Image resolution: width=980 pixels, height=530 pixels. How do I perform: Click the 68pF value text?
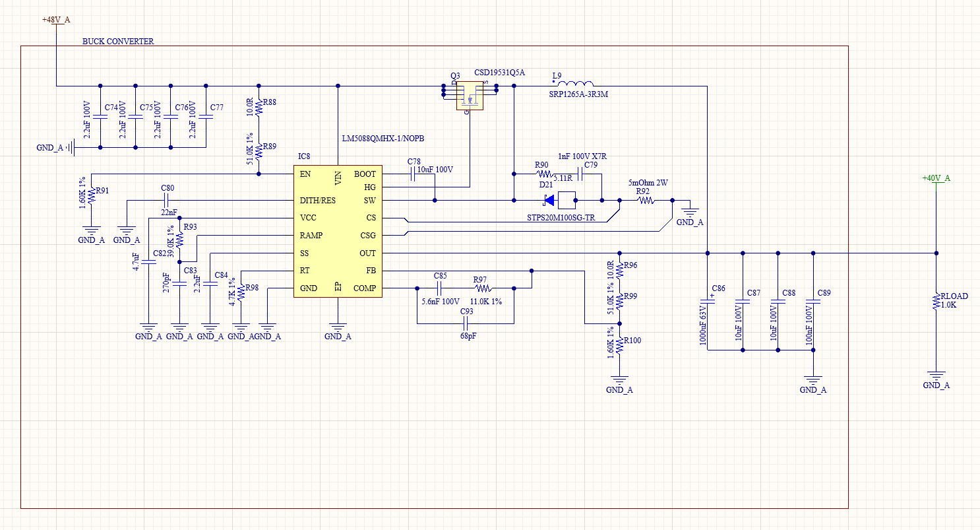468,336
